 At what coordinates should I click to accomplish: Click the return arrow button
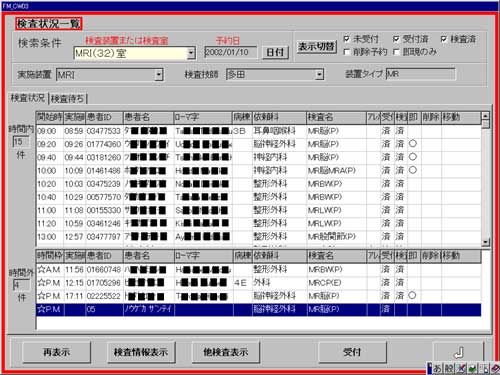pyautogui.click(x=458, y=352)
